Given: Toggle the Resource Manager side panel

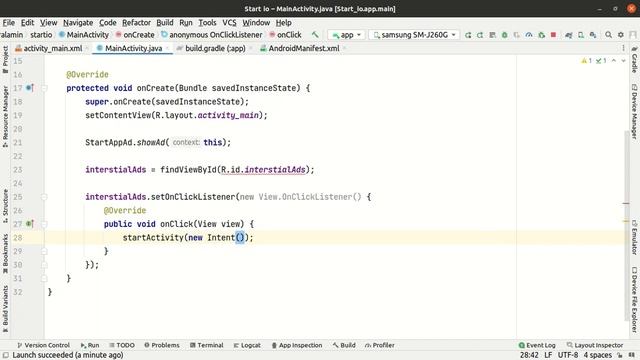Looking at the screenshot, I should click(5, 117).
